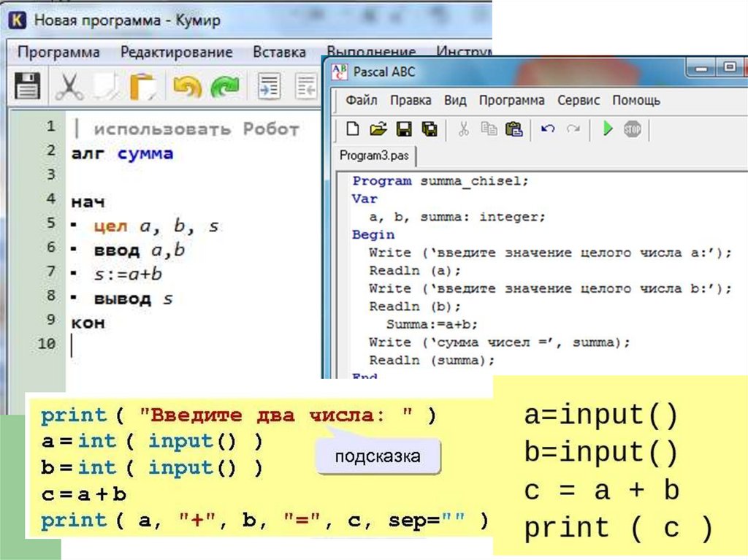Open the Файл menu in Pascal ABC
The height and width of the screenshot is (560, 748).
pos(361,100)
